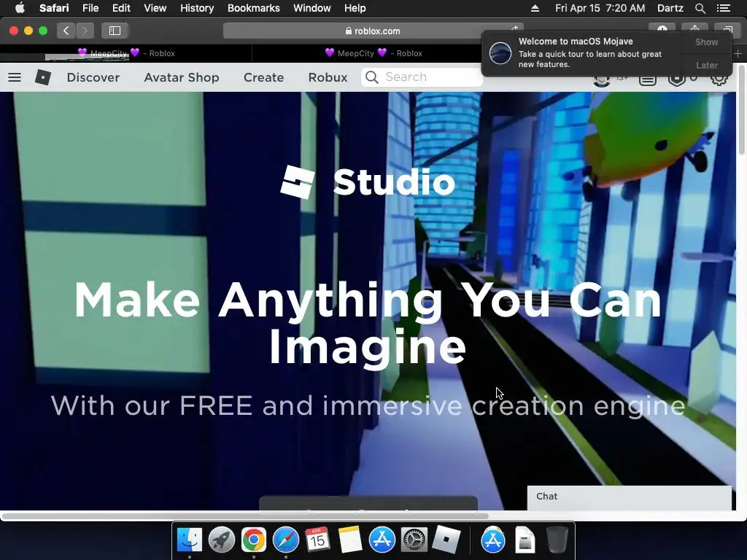Image resolution: width=747 pixels, height=560 pixels.
Task: Open the Roblox hamburger navigation menu
Action: click(x=15, y=77)
